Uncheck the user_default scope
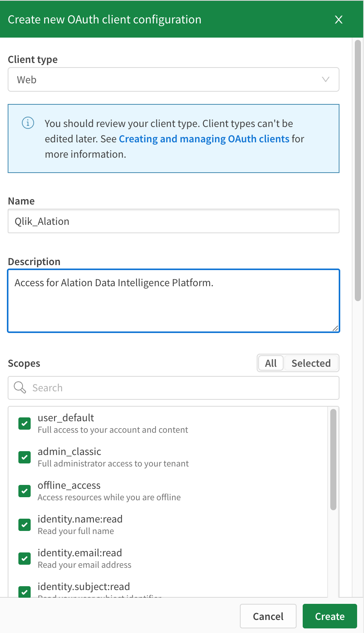Screen dimensions: 364x633 pos(25,424)
